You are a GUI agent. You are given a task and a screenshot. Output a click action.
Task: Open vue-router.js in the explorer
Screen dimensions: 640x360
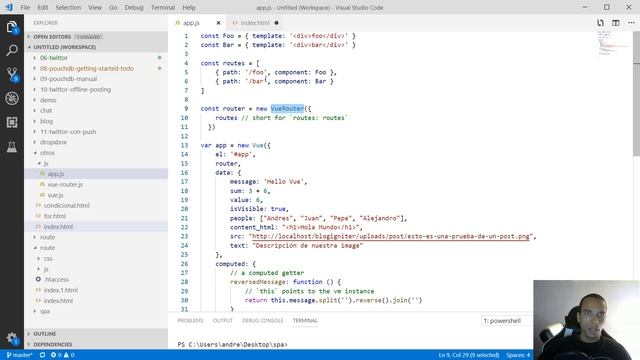click(96, 184)
